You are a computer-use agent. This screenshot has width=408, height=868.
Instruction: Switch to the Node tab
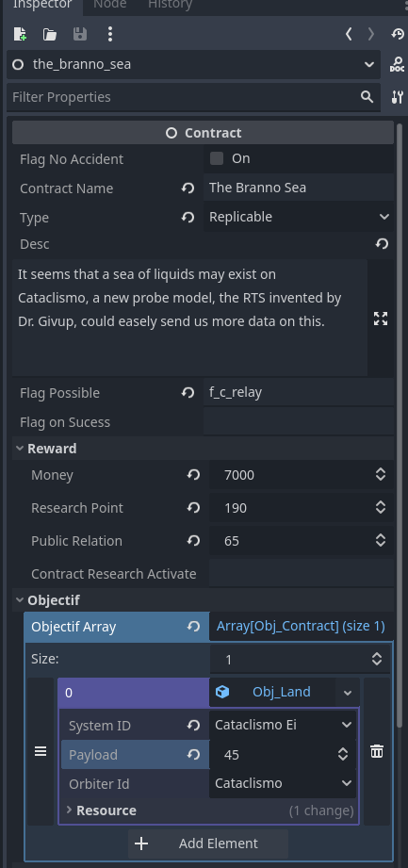[109, 5]
